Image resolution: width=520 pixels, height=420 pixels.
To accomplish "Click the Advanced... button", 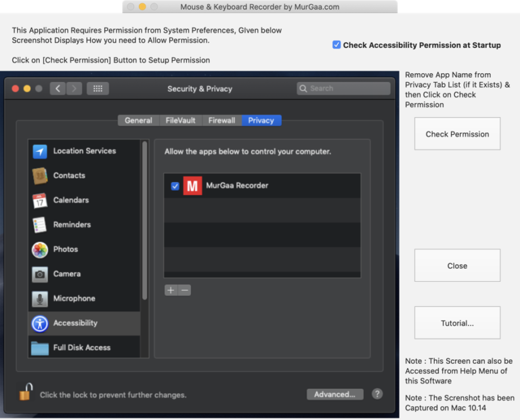I will (x=335, y=394).
